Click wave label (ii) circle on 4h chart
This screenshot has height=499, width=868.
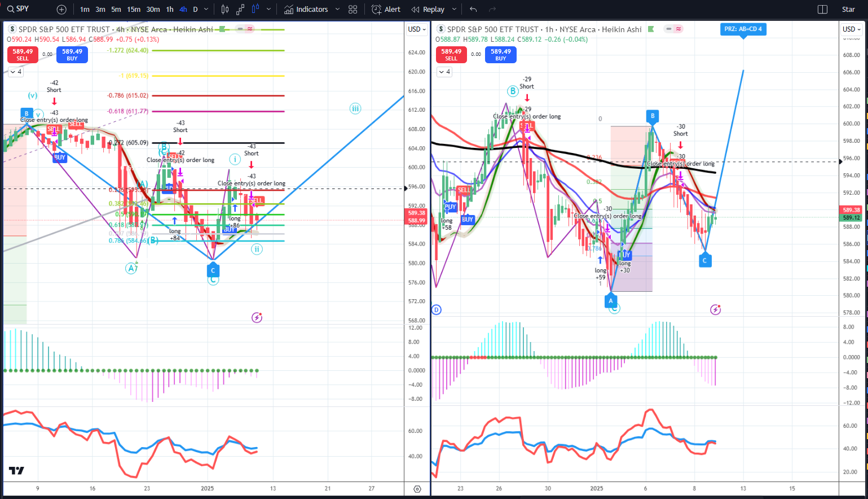coord(257,249)
